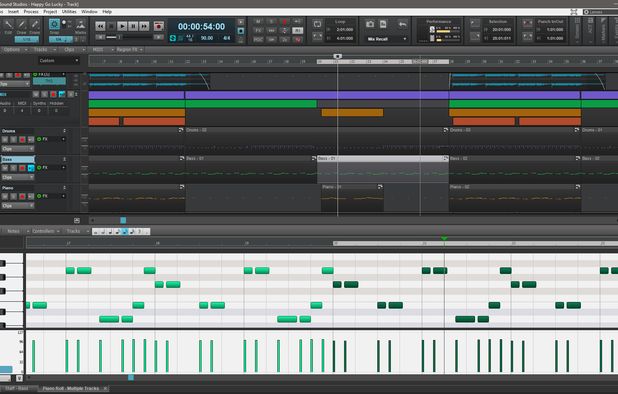Toggle the Snap to grid button
This screenshot has width=618, height=394.
coord(54,24)
